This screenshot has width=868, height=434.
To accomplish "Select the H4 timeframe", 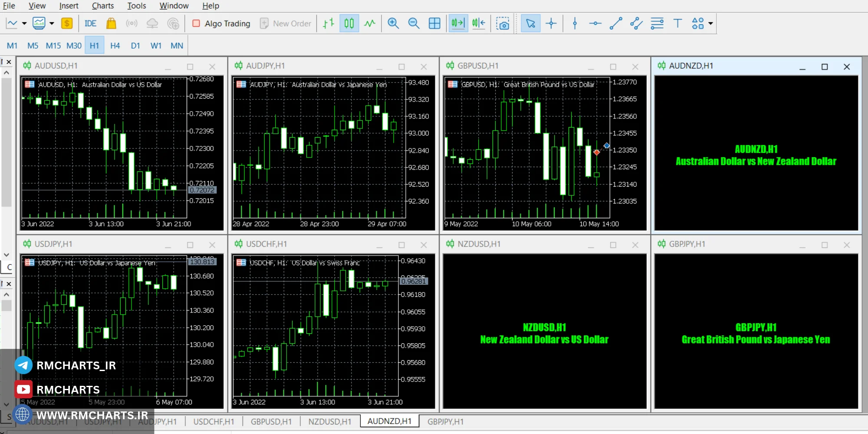I will (115, 46).
